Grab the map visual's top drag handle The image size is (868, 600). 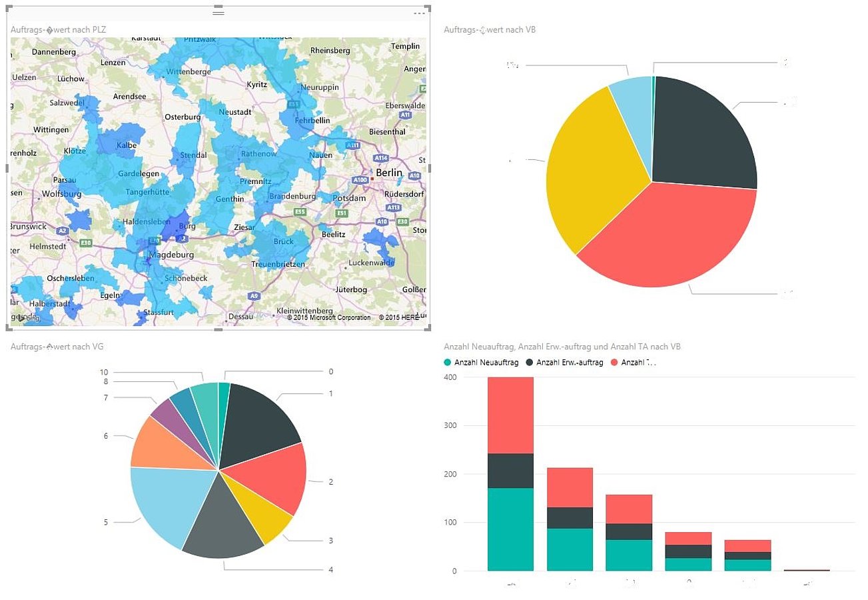point(218,13)
